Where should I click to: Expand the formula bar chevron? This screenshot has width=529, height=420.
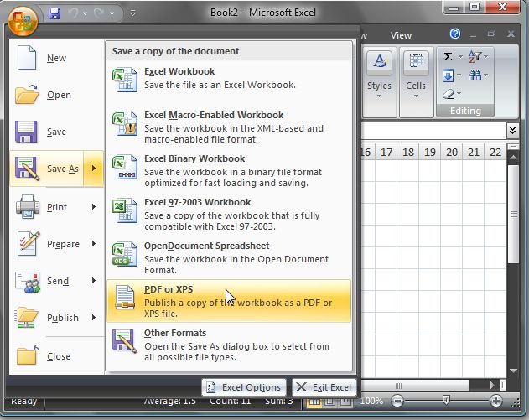[x=512, y=130]
